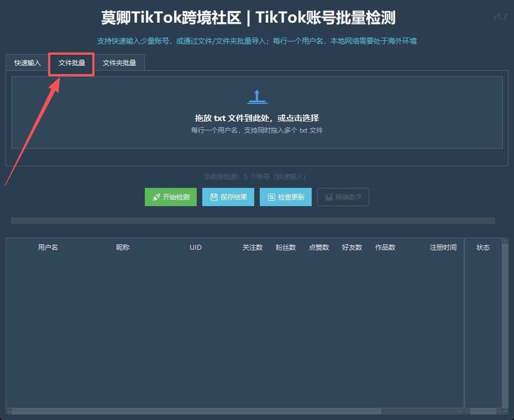Screen dimensions: 514x420
Task: Click the floppy disk icon on 保存结果
Action: pos(214,197)
